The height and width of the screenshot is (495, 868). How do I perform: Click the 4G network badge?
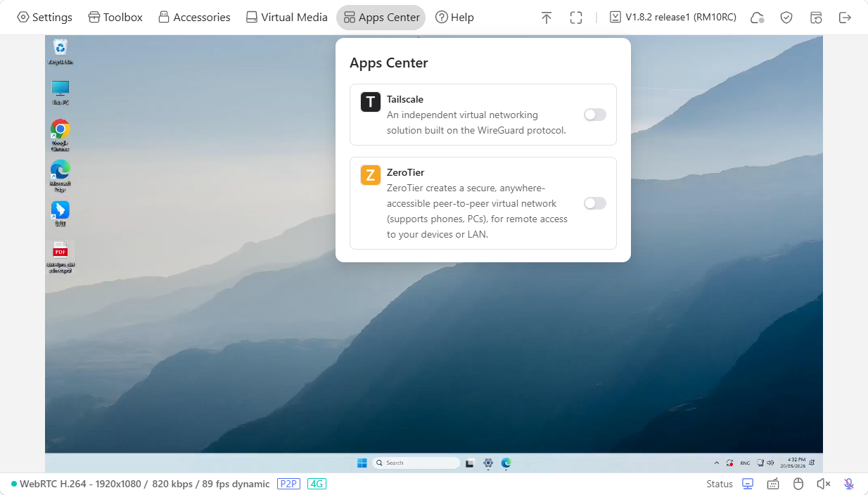[x=317, y=484]
